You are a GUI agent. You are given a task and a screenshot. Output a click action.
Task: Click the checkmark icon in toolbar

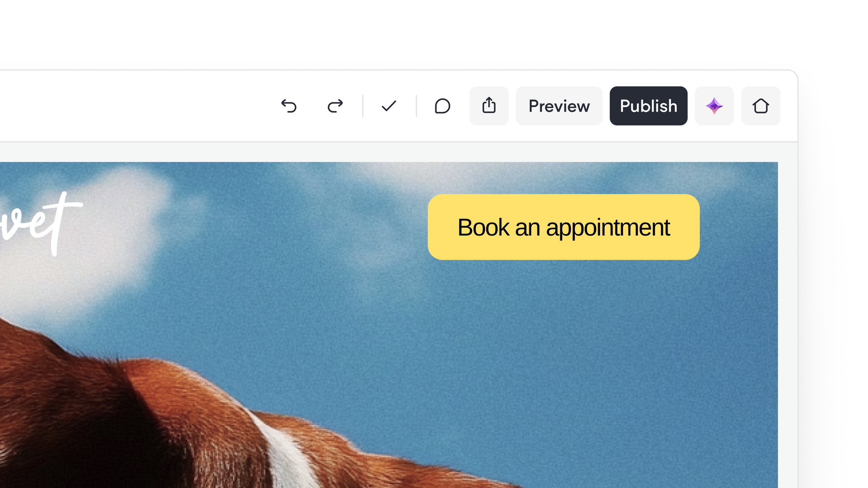tap(389, 106)
